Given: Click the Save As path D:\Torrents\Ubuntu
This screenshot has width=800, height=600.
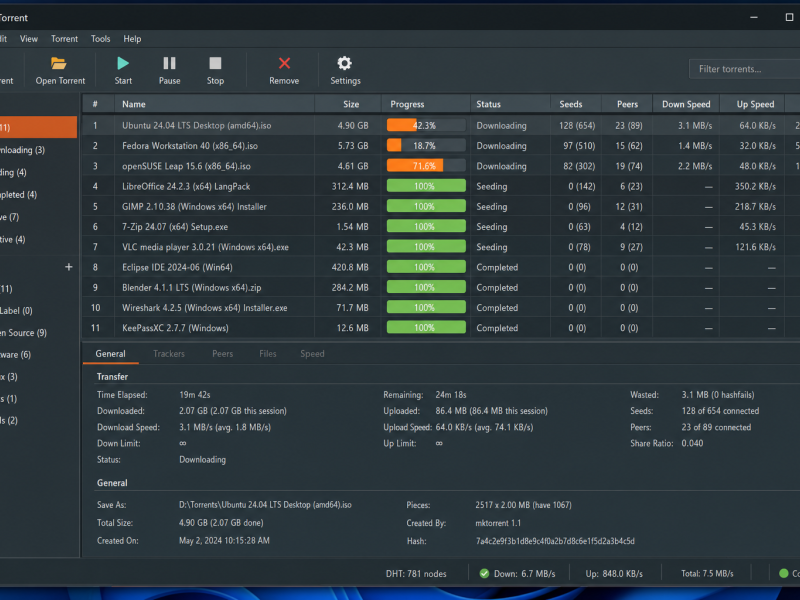Looking at the screenshot, I should coord(265,505).
